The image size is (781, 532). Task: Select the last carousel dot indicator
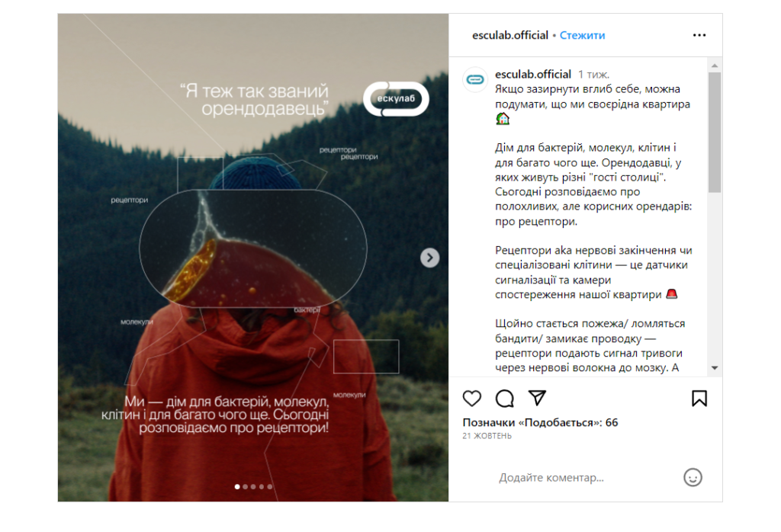(x=270, y=487)
